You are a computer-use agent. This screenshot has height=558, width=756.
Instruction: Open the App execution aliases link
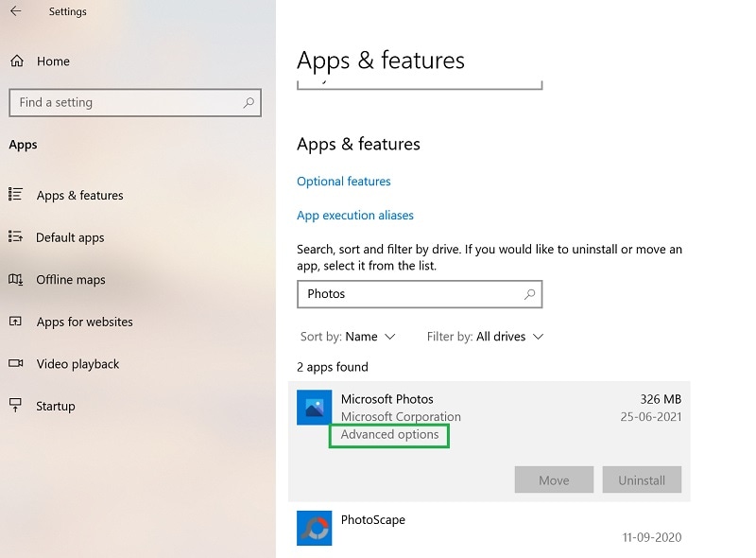355,216
